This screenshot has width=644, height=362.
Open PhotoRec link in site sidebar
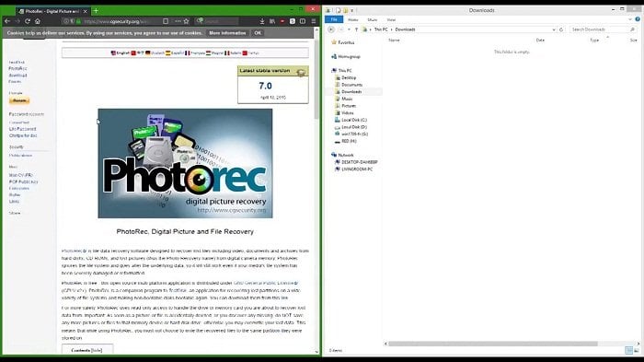[x=17, y=68]
